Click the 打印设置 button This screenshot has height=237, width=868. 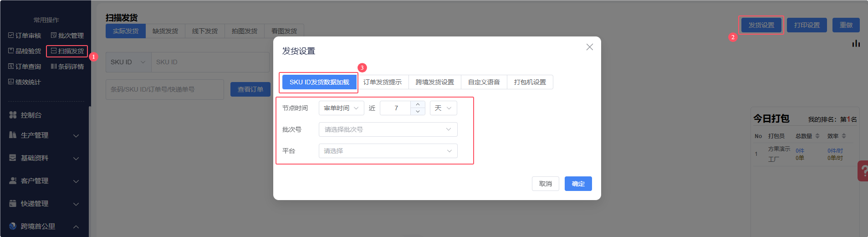(x=807, y=25)
